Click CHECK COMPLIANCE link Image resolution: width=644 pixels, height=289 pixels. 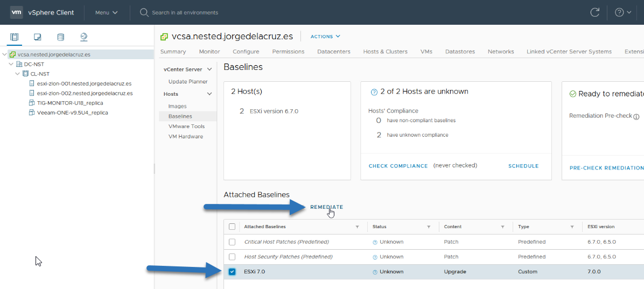[398, 166]
